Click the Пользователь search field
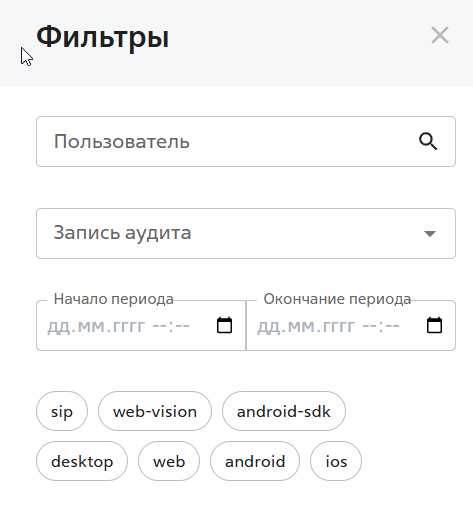Image resolution: width=473 pixels, height=505 pixels. (246, 141)
